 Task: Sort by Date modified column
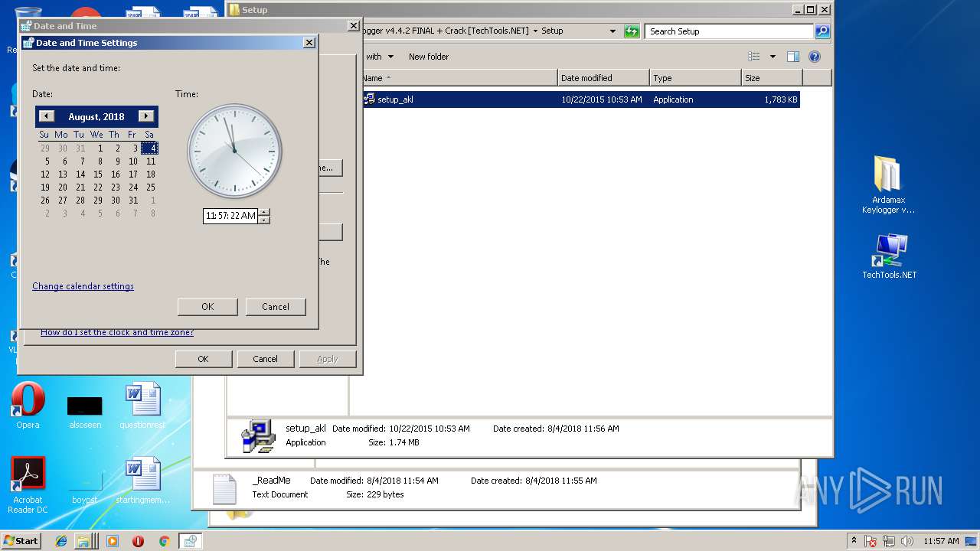[603, 78]
